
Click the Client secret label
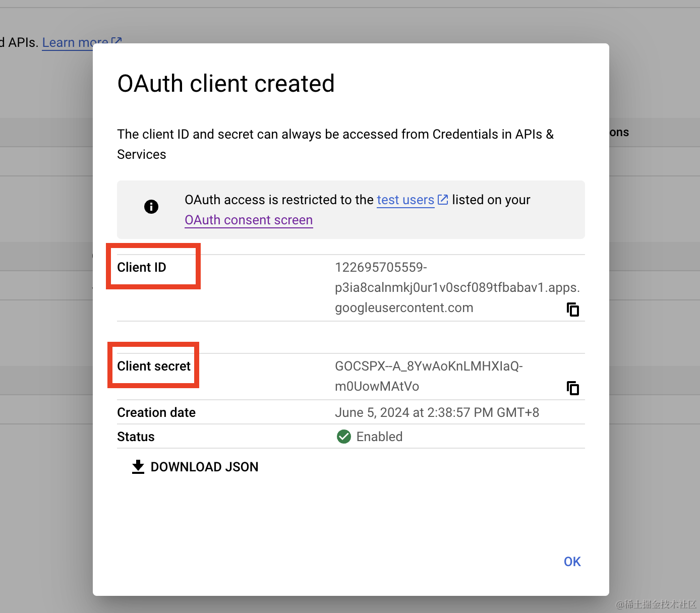click(154, 366)
